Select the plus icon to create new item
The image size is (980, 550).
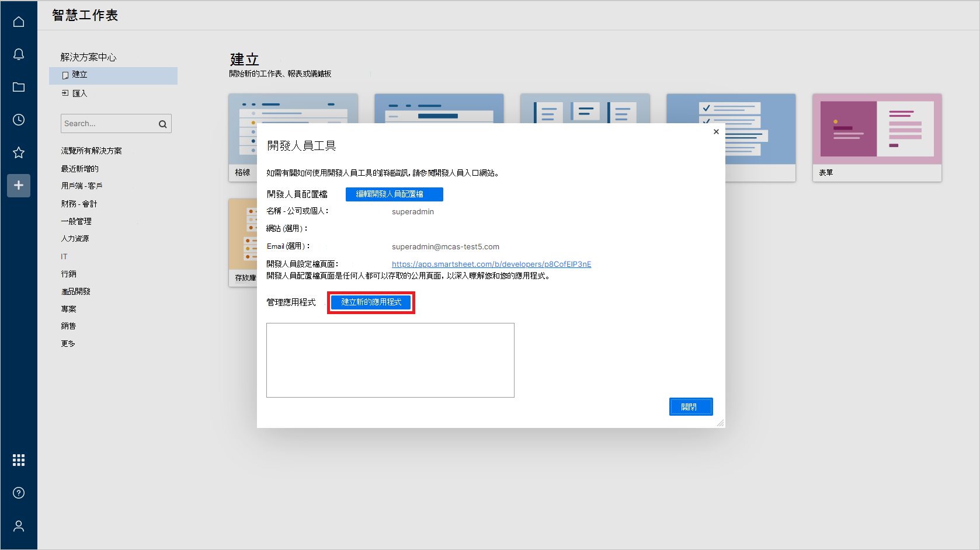pyautogui.click(x=19, y=186)
